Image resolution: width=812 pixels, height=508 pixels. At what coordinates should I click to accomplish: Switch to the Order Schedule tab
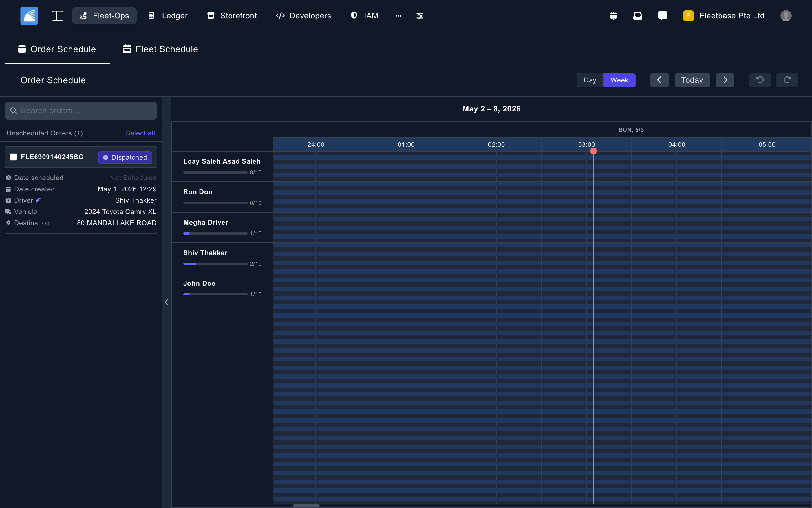click(57, 49)
